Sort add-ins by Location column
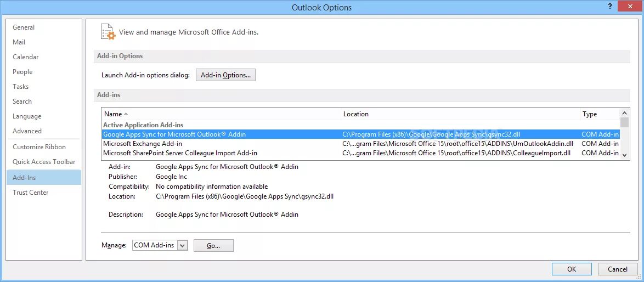The width and height of the screenshot is (644, 282). pyautogui.click(x=461, y=114)
